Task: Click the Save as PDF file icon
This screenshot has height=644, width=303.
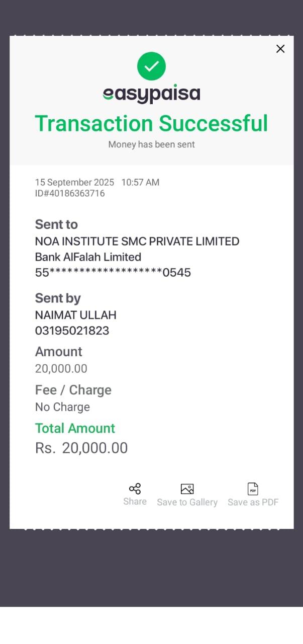Action: coord(253,489)
